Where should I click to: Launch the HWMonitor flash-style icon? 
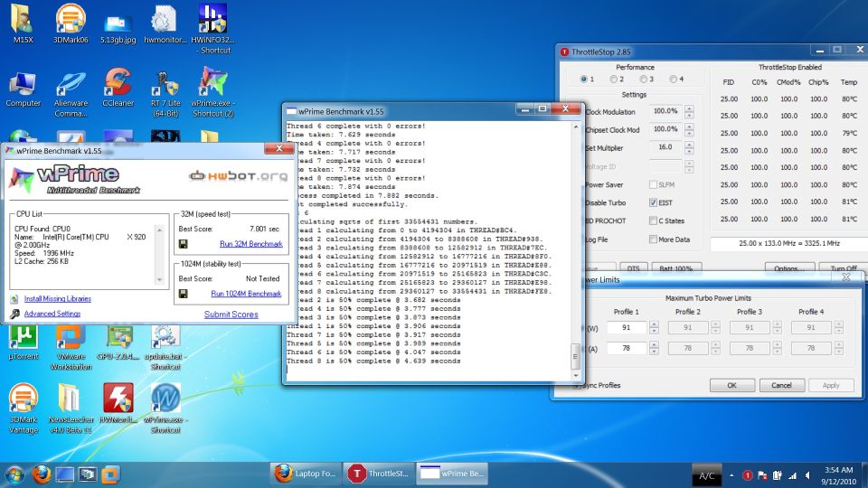(x=118, y=403)
